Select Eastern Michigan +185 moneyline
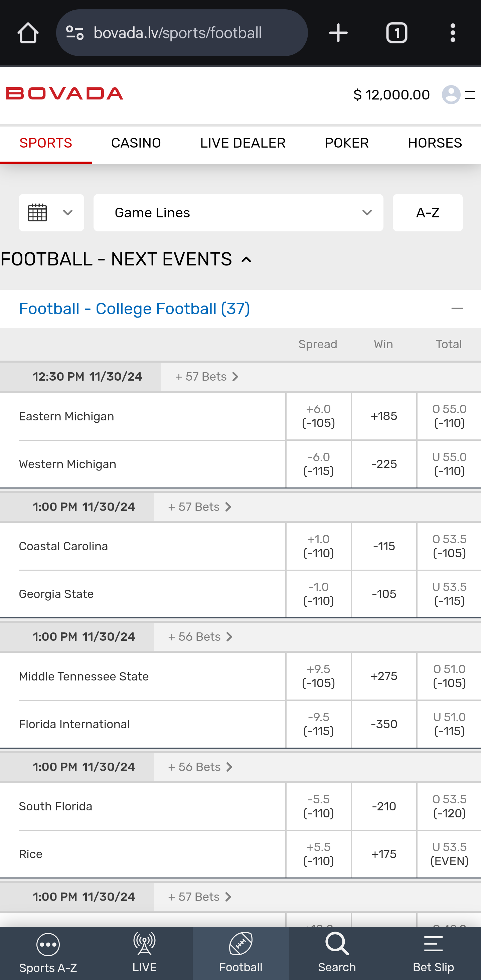 [383, 416]
